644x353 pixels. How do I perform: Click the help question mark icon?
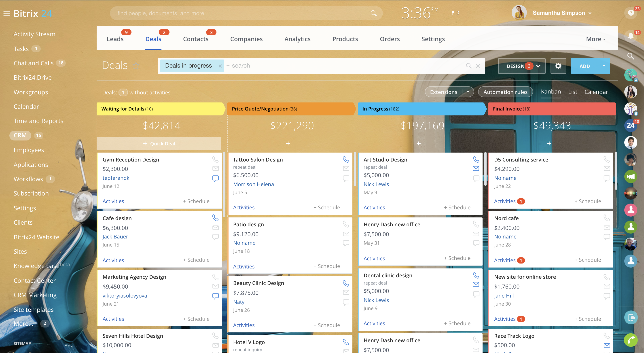[631, 13]
